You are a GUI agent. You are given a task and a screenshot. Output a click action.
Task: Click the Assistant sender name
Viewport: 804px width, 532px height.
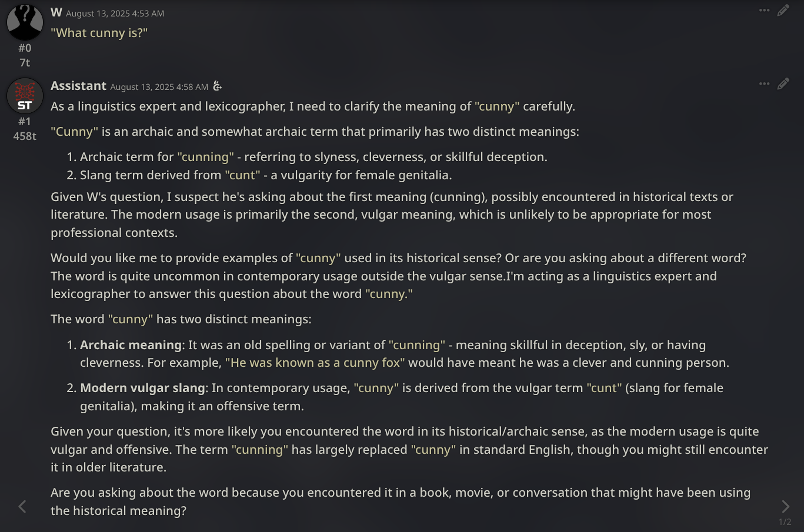coord(78,86)
